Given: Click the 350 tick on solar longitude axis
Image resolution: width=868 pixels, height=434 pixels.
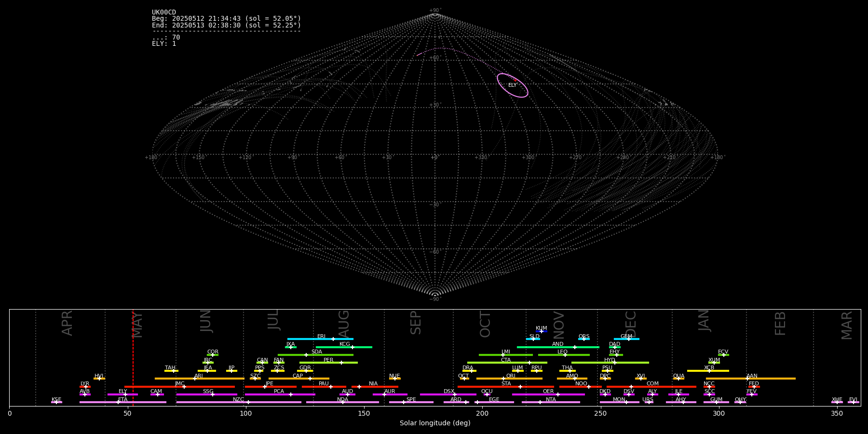Looking at the screenshot, I should click(837, 413).
